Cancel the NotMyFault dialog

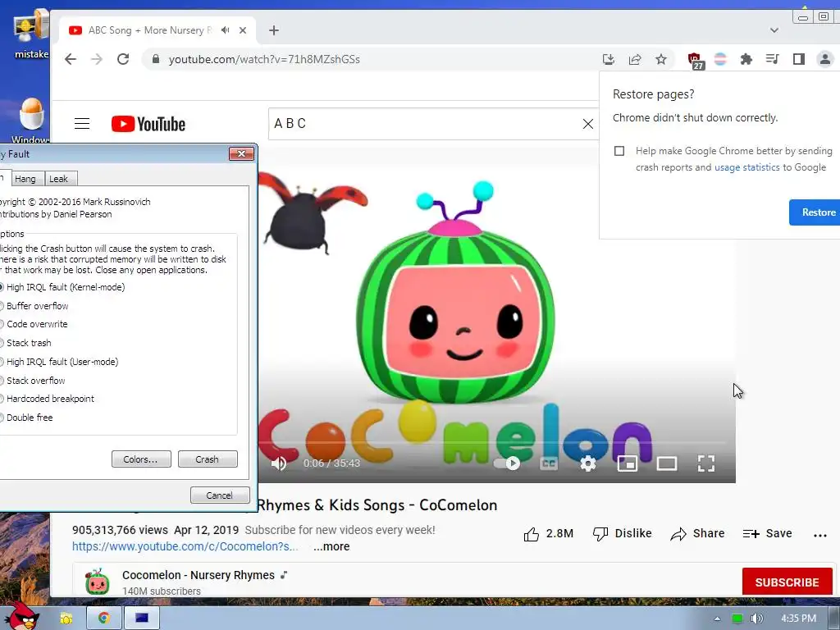[220, 495]
